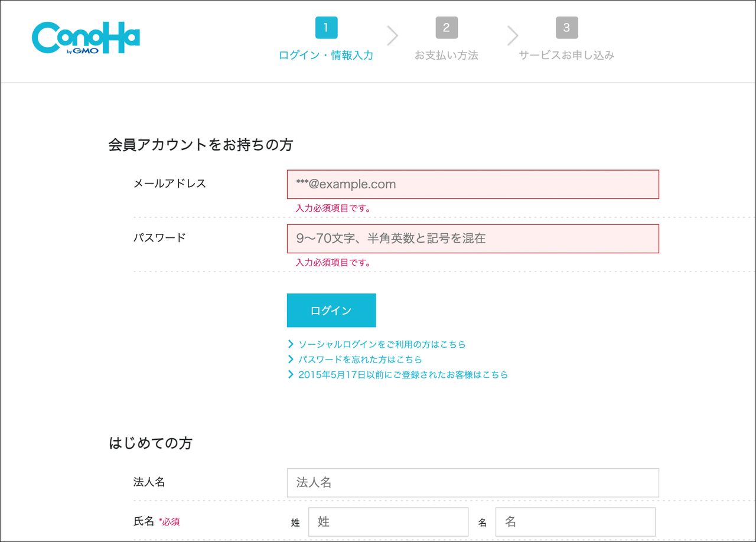Focus the 姓 name input field
This screenshot has width=756, height=542.
tap(388, 522)
